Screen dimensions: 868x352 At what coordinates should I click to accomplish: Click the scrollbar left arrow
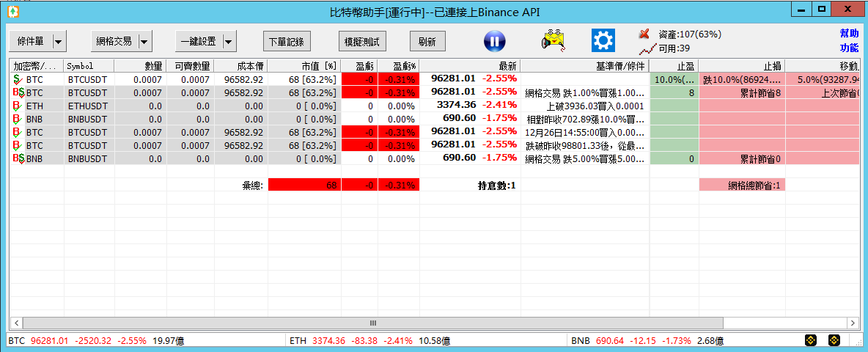[17, 323]
